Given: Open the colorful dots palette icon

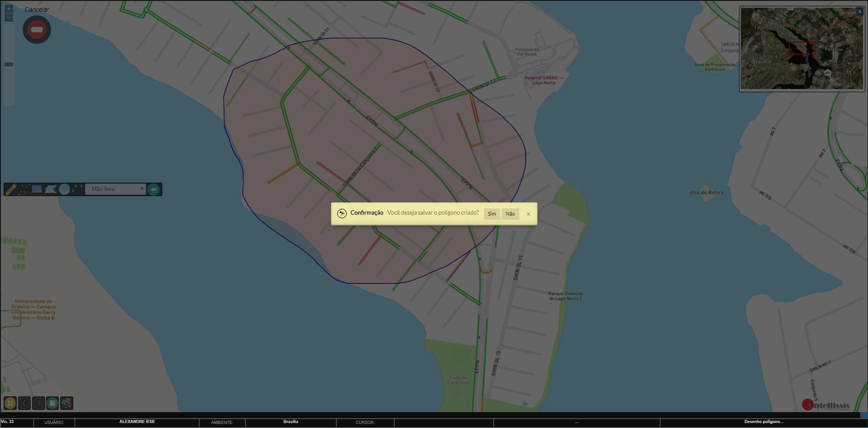Looking at the screenshot, I should (x=66, y=403).
